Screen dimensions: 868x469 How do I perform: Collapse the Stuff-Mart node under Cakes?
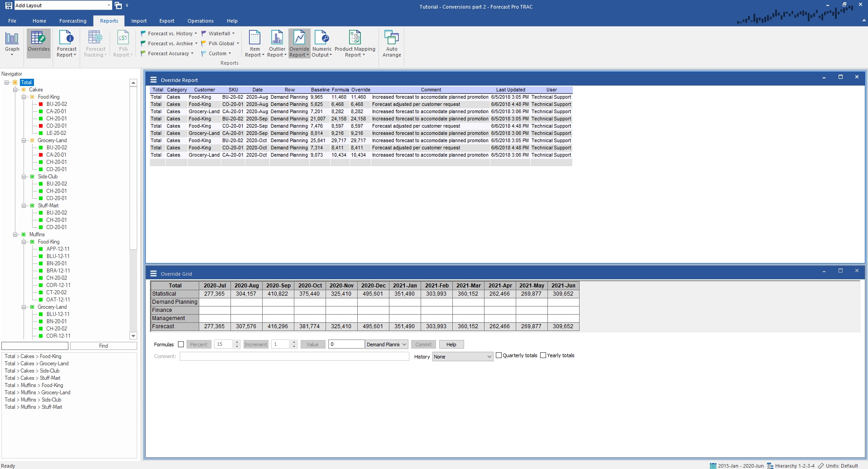coord(24,206)
